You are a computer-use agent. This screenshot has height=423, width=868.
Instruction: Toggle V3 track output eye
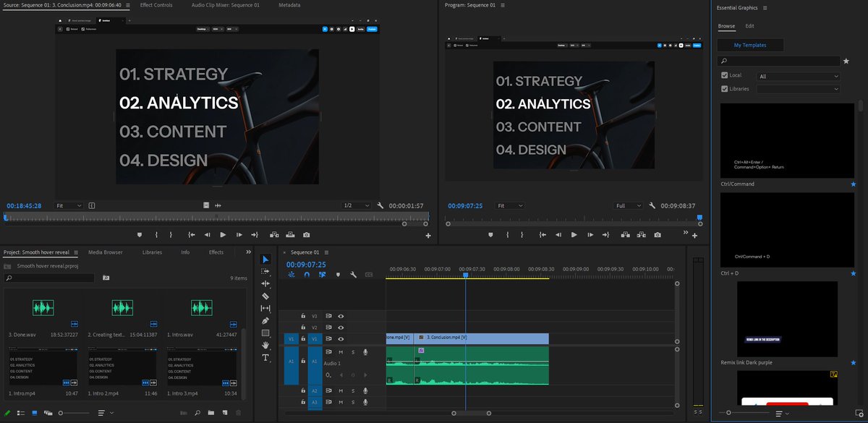[x=341, y=316]
